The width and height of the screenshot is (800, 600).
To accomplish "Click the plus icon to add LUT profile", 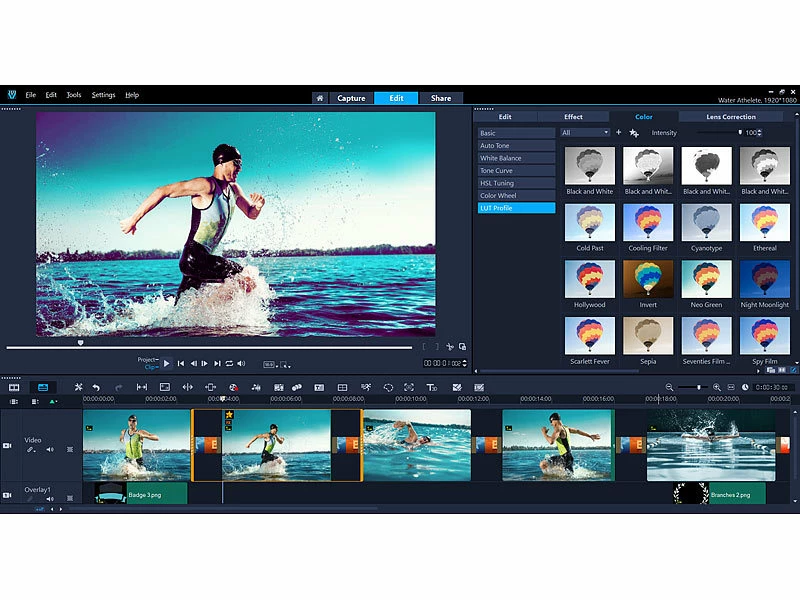I will pyautogui.click(x=618, y=132).
